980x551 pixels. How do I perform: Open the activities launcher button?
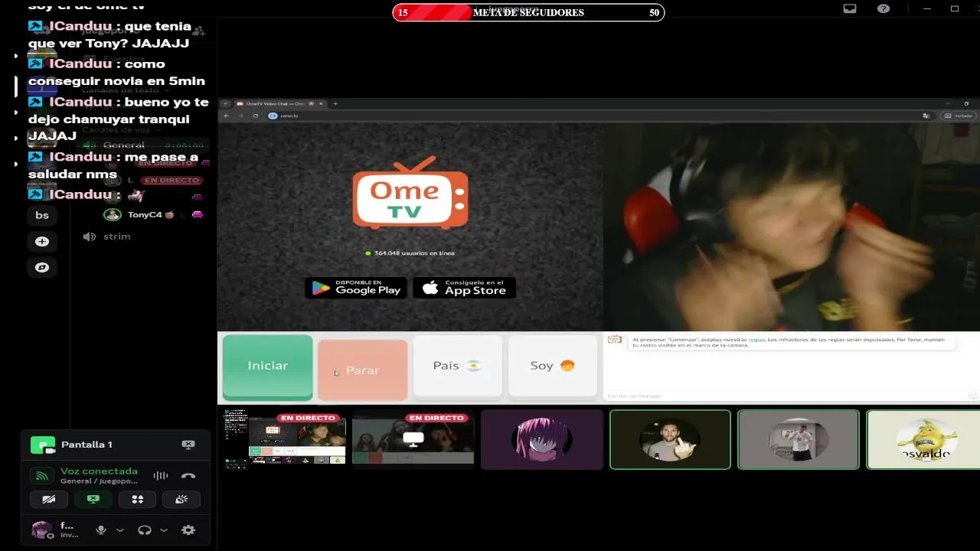[x=138, y=499]
